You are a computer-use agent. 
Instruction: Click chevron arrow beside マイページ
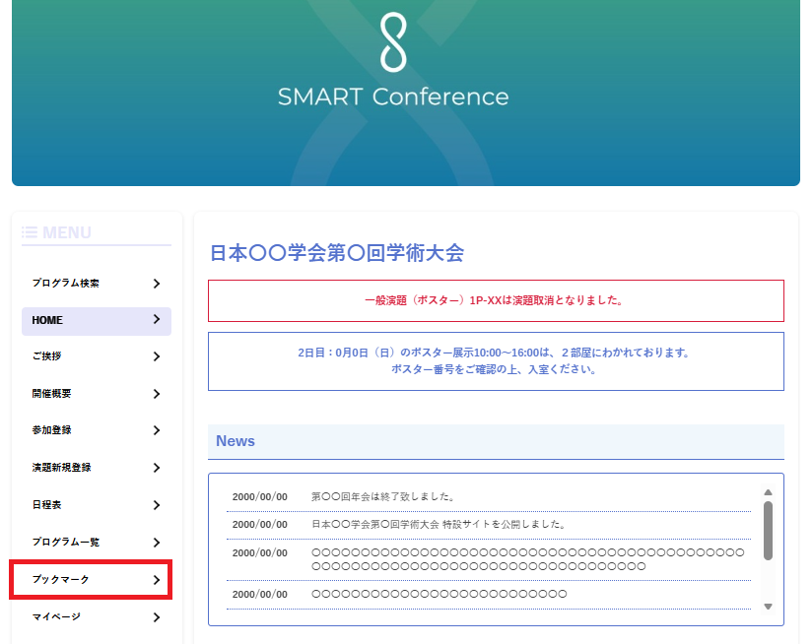click(x=157, y=617)
